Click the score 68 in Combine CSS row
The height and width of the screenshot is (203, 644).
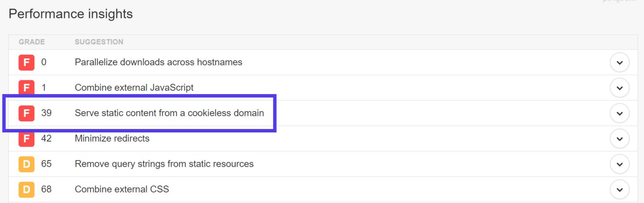(x=46, y=190)
